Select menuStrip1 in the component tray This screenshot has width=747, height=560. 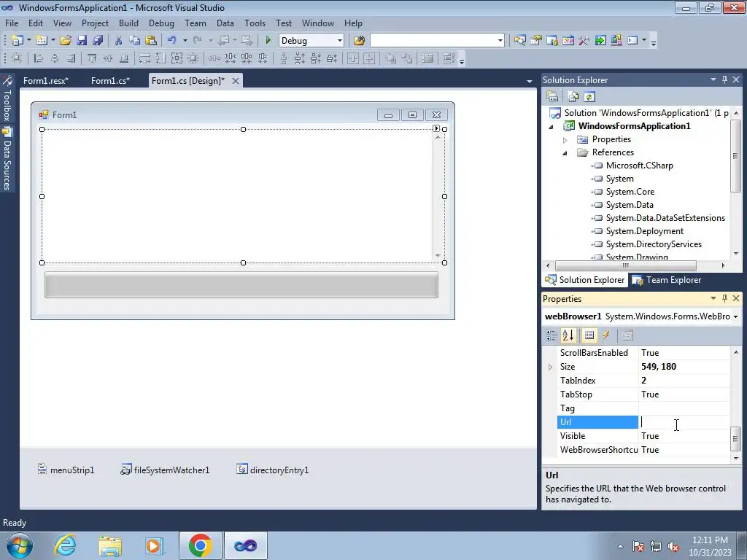[x=66, y=470]
